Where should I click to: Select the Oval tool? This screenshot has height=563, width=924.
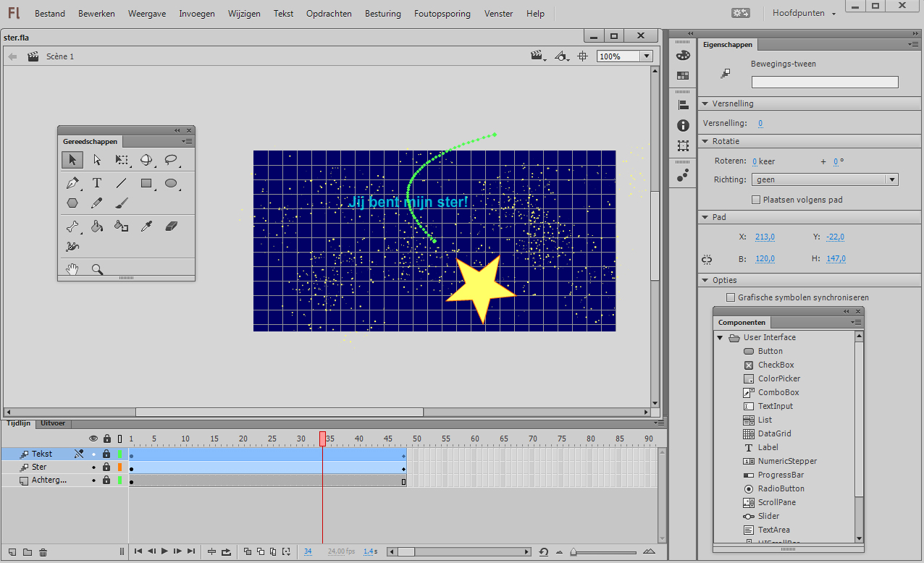coord(171,184)
